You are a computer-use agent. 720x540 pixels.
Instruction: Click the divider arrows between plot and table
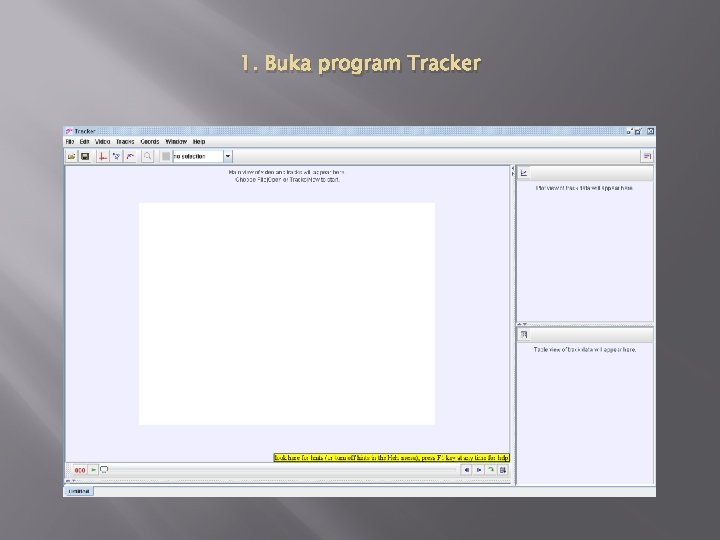522,324
